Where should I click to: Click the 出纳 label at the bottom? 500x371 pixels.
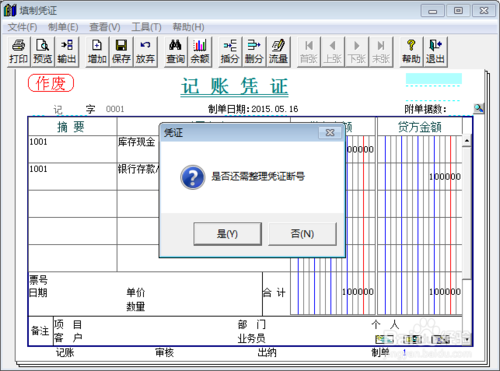[x=267, y=353]
